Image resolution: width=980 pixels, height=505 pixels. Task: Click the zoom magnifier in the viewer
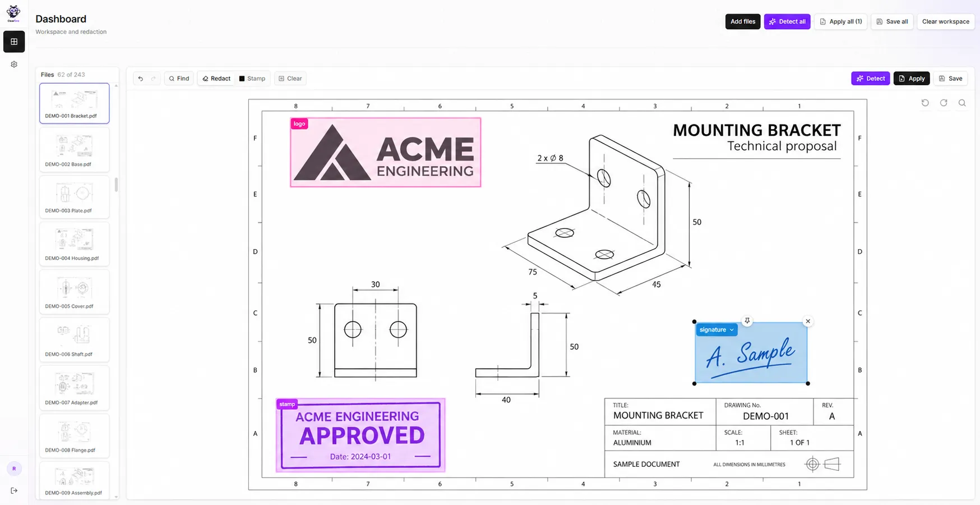tap(962, 103)
